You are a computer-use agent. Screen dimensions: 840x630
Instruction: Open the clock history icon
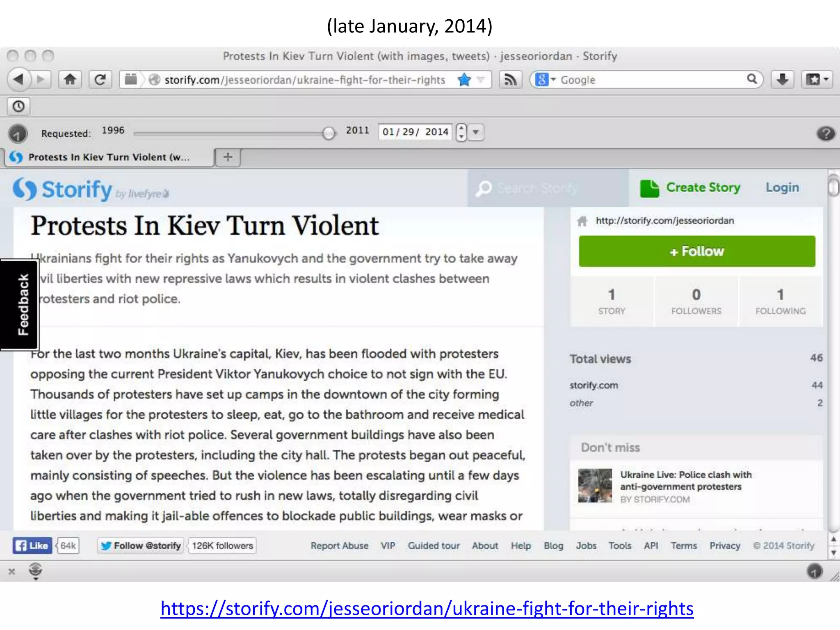click(x=18, y=107)
